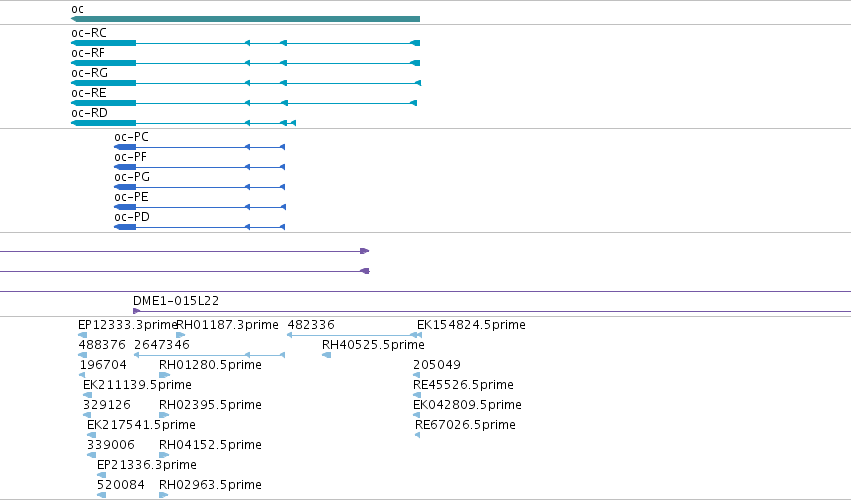
Task: Open EST EK042809.5prime
Action: tap(467, 405)
